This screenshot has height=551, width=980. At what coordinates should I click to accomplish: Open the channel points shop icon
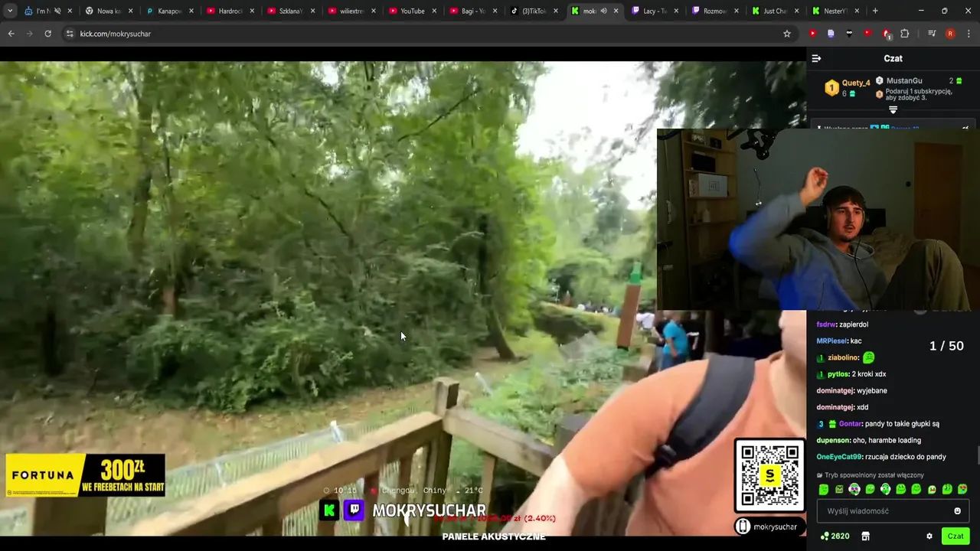(866, 536)
